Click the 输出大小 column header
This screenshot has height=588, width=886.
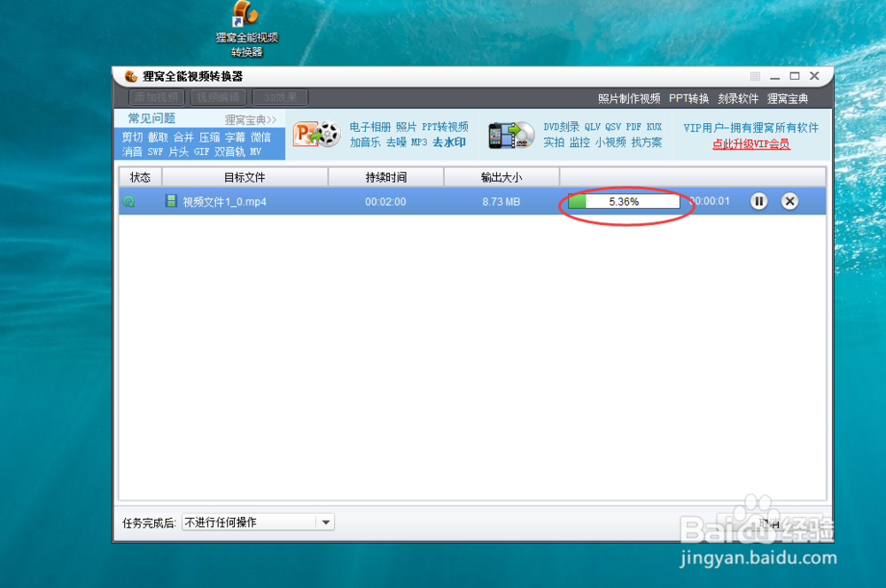[x=501, y=177]
